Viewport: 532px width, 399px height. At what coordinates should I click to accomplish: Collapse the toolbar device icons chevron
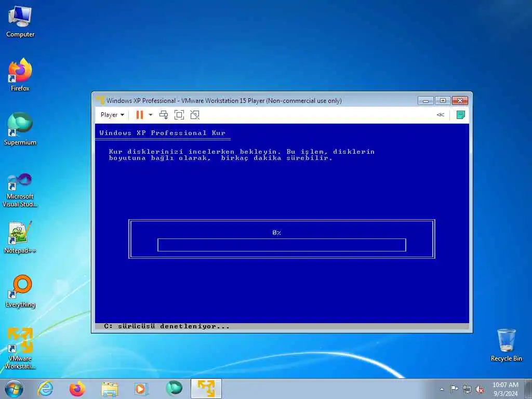pos(441,115)
